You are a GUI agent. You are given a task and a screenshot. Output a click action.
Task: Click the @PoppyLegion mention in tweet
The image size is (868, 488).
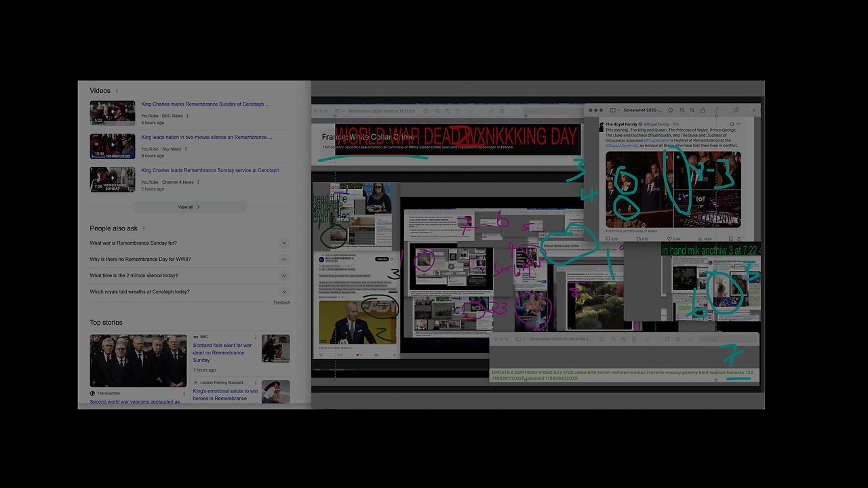[x=658, y=140]
